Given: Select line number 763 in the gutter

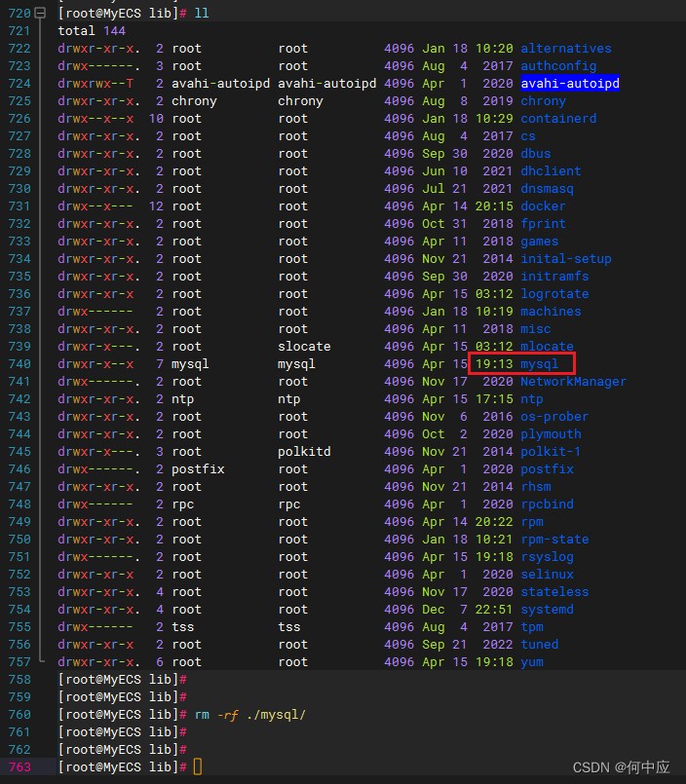Looking at the screenshot, I should click(19, 767).
